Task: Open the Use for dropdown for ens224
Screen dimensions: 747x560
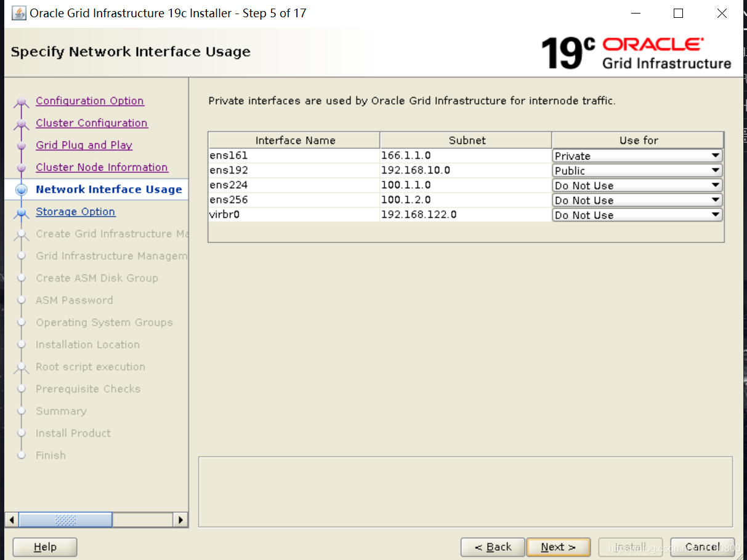Action: 637,185
